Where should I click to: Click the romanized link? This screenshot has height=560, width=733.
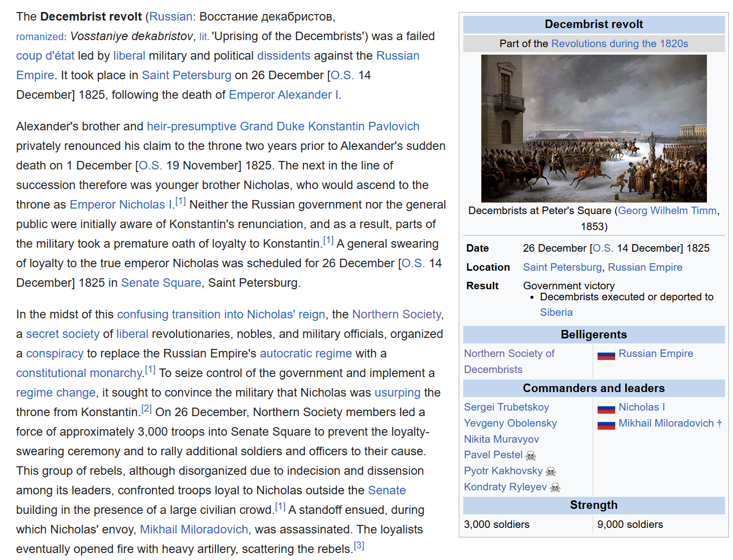tap(40, 37)
